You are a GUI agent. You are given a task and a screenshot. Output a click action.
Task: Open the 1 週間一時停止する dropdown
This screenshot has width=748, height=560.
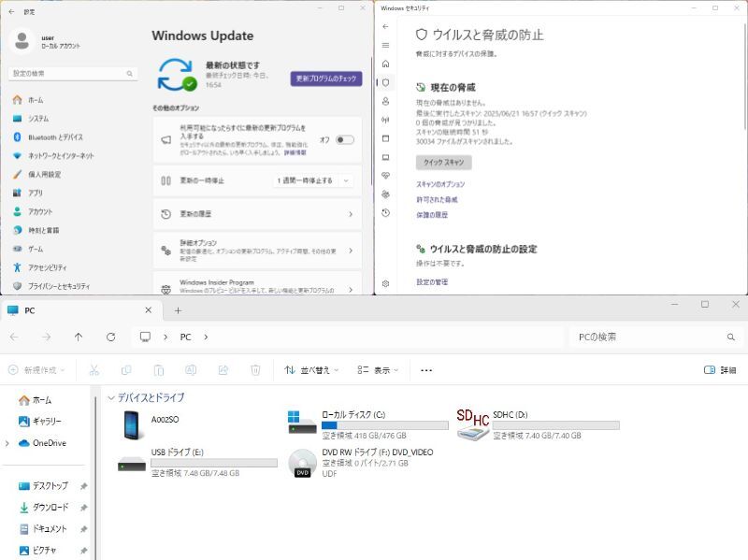[x=313, y=180]
